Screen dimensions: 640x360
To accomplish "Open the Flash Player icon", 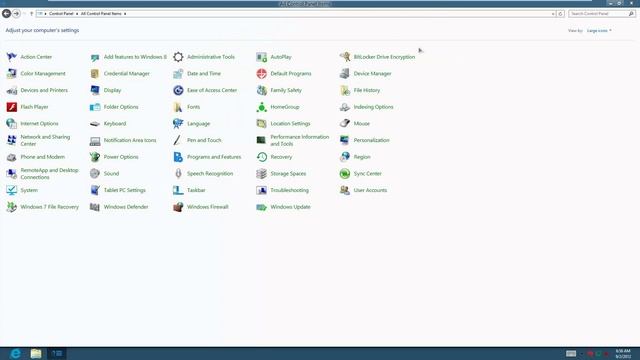I will 11,107.
